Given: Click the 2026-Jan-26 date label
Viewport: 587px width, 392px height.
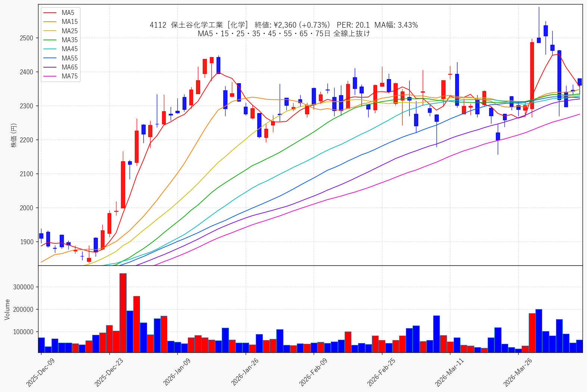Looking at the screenshot, I should [x=245, y=372].
